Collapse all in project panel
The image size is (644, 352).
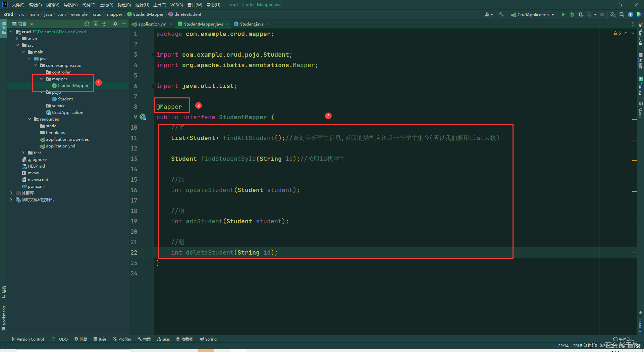pyautogui.click(x=104, y=24)
